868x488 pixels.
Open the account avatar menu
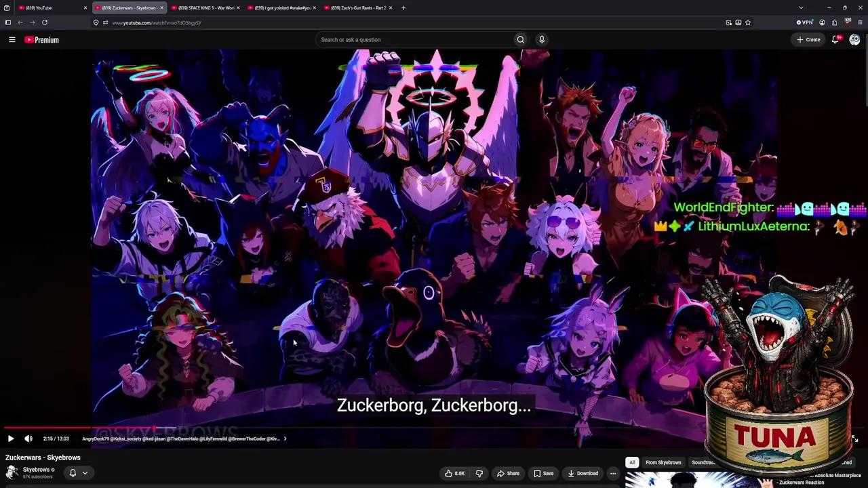tap(854, 39)
